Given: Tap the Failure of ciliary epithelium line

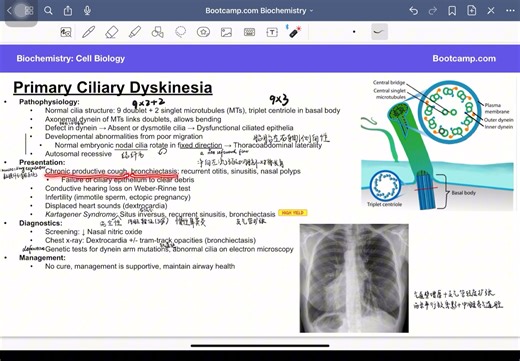Looking at the screenshot, I should (x=128, y=180).
